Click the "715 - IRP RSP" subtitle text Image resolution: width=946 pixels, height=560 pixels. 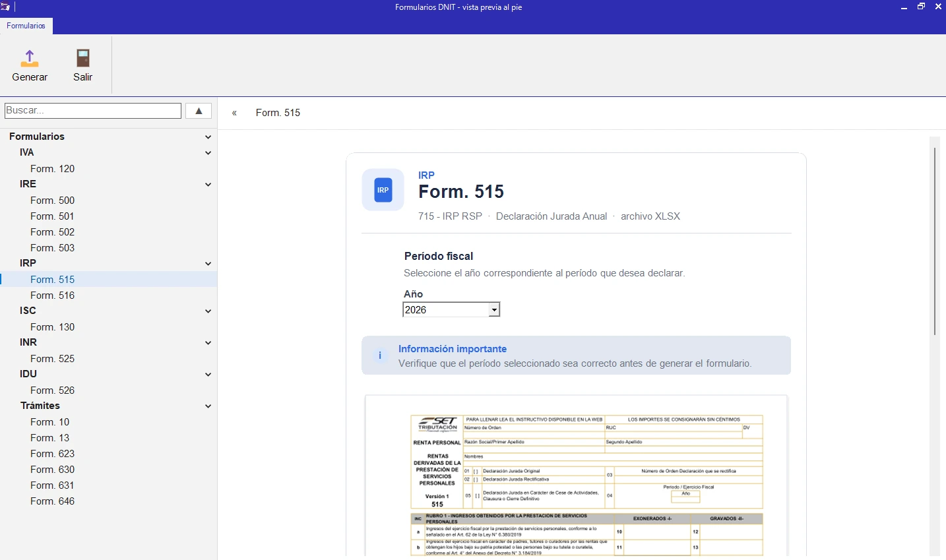(450, 216)
